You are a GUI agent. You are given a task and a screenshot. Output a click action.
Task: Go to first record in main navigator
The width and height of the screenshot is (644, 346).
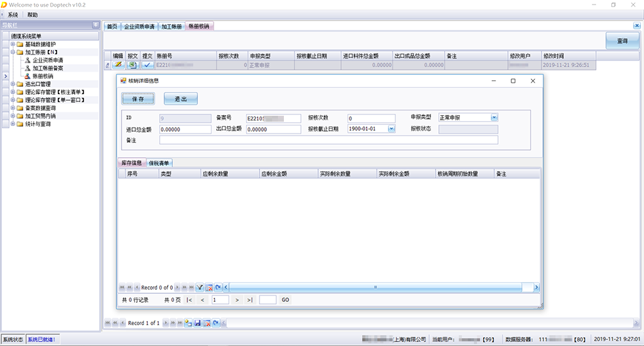coord(108,323)
